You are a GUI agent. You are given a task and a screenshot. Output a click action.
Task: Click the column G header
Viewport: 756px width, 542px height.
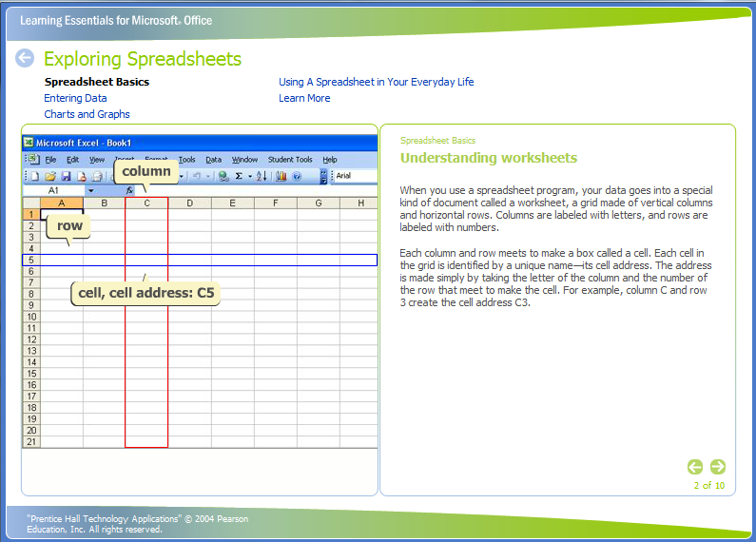(318, 203)
